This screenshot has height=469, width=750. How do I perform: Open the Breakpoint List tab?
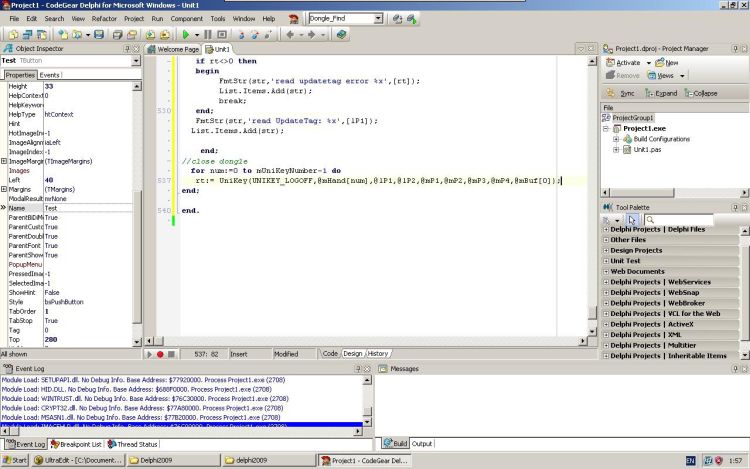click(76, 444)
